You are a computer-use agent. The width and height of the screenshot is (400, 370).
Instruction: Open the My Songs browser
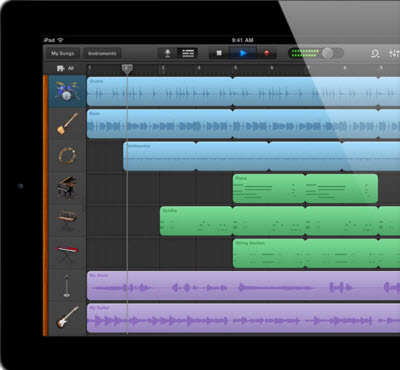pyautogui.click(x=63, y=53)
